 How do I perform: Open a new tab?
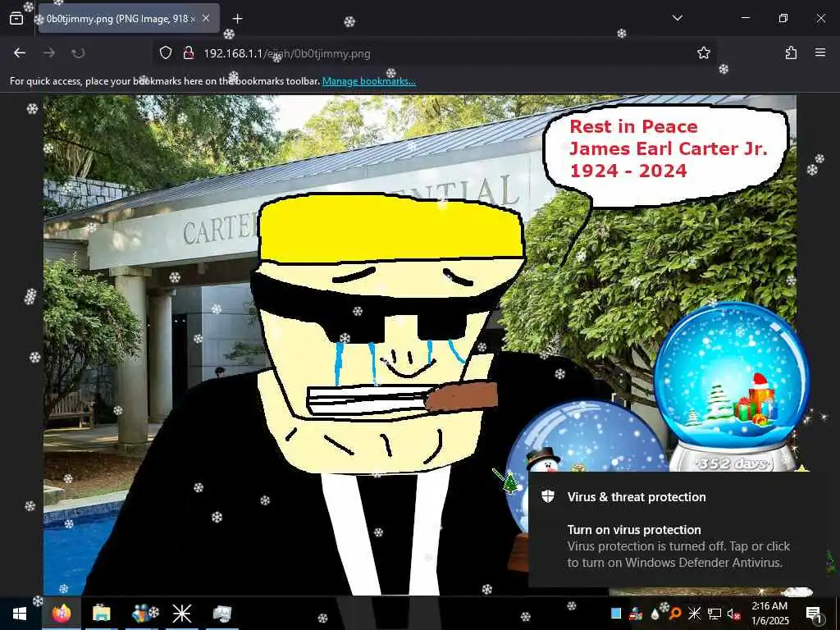pos(237,19)
